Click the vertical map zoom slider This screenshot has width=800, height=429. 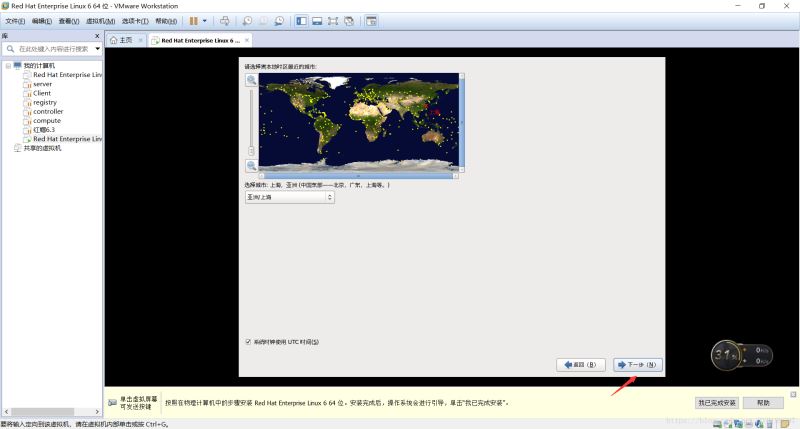click(251, 122)
